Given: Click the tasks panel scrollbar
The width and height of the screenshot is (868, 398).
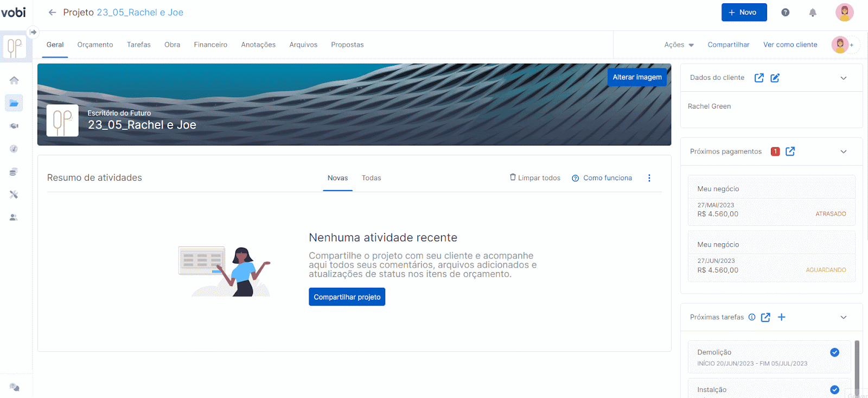Looking at the screenshot, I should [857, 367].
